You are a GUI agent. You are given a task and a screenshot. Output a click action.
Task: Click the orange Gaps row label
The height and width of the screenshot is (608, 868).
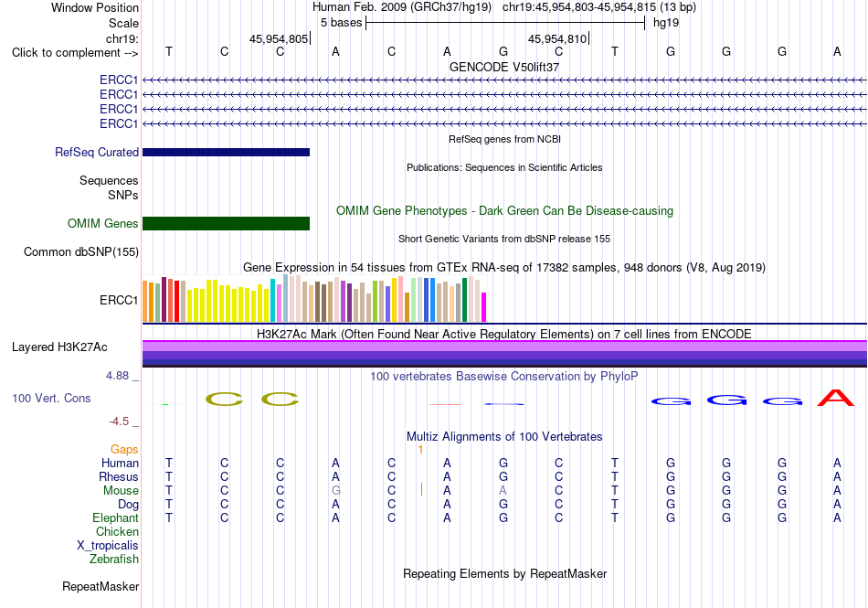point(124,449)
